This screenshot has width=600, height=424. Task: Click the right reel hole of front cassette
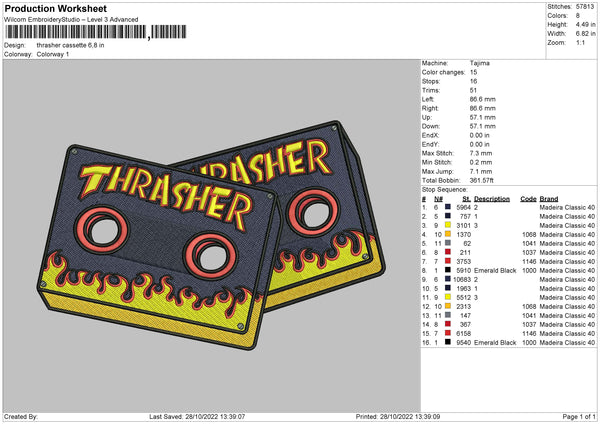[211, 257]
